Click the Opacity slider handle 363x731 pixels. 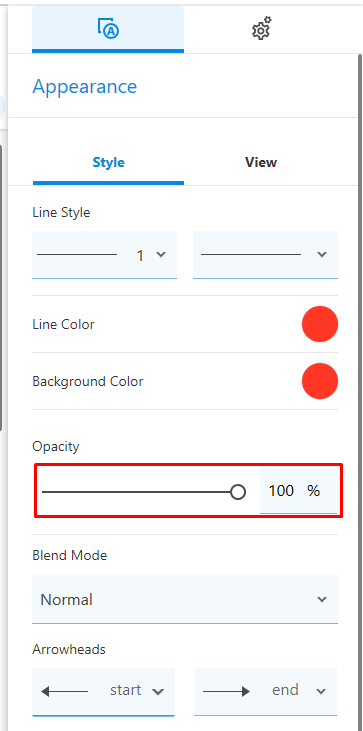[238, 492]
